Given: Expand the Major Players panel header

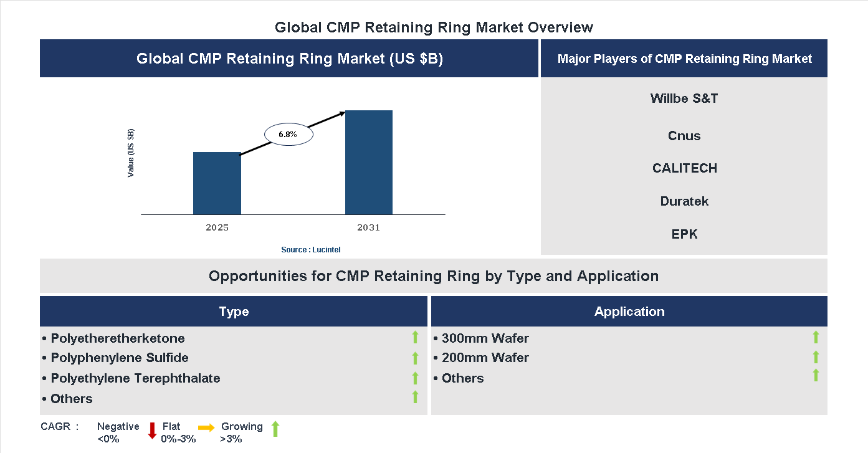Looking at the screenshot, I should (684, 59).
